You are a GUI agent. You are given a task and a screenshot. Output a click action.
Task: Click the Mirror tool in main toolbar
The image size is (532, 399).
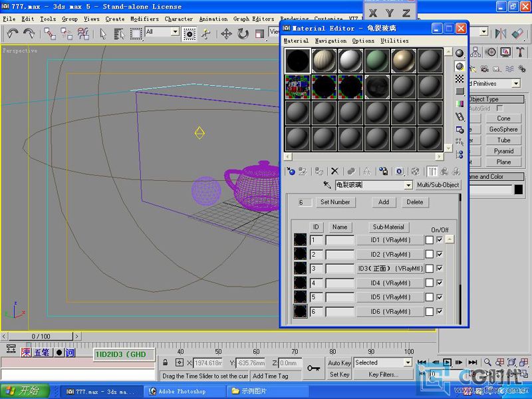tap(501, 33)
